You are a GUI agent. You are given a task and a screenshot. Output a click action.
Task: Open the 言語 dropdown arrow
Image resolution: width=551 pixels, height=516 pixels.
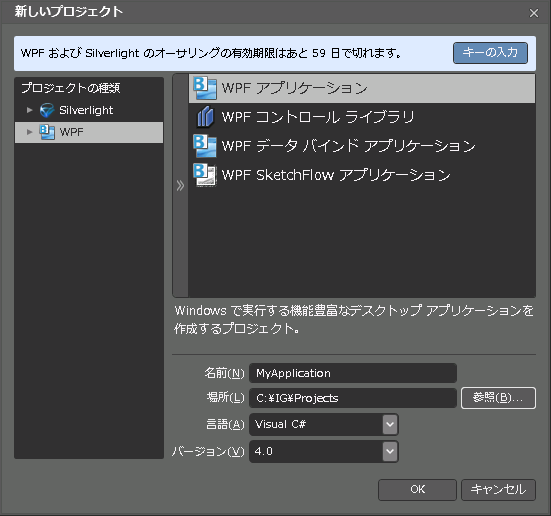(390, 424)
